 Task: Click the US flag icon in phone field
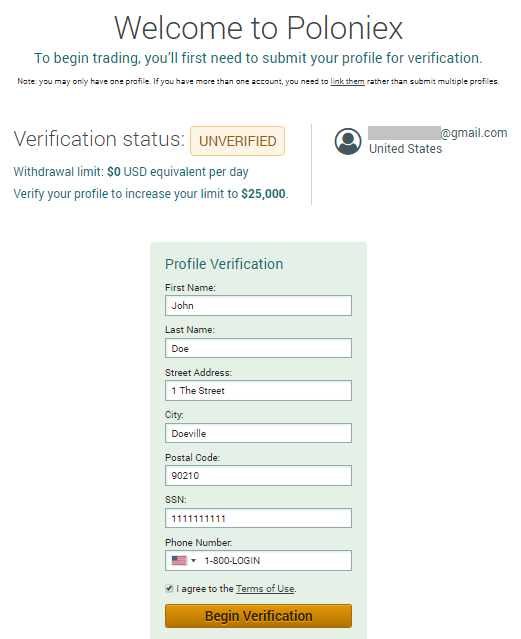179,561
